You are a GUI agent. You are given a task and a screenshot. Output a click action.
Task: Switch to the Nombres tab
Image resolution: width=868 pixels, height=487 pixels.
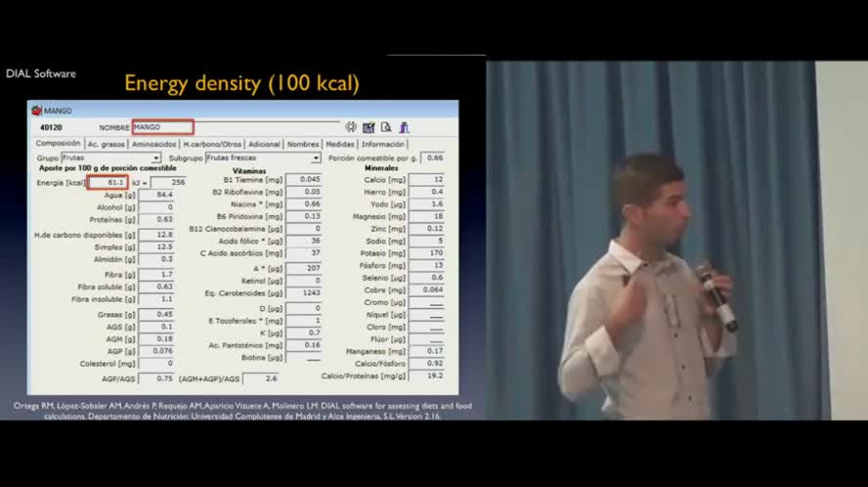point(303,144)
